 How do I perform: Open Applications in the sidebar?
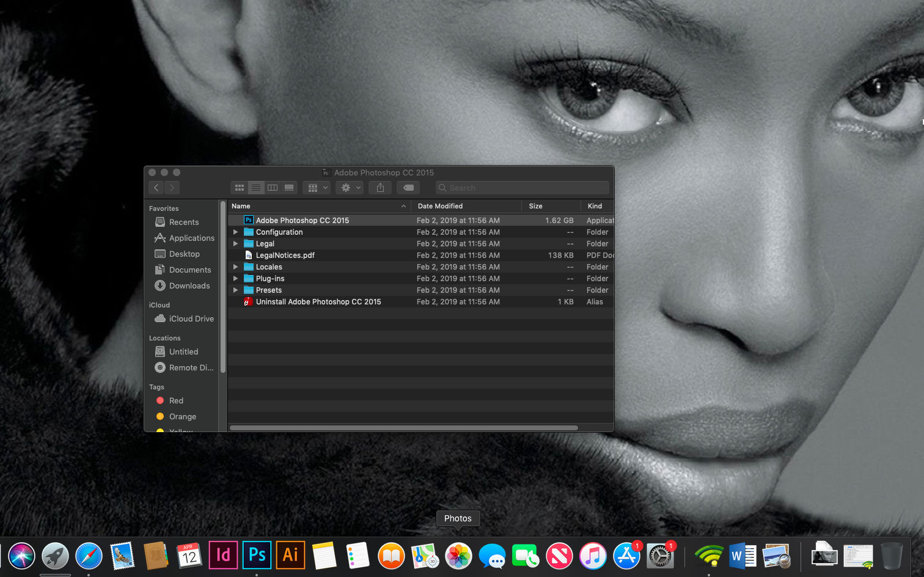point(183,238)
